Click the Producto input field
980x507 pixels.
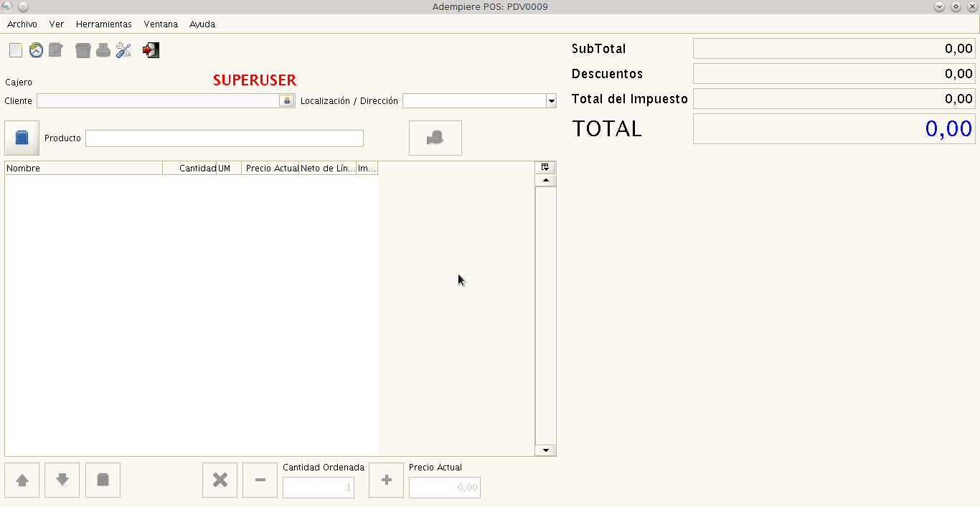[225, 138]
